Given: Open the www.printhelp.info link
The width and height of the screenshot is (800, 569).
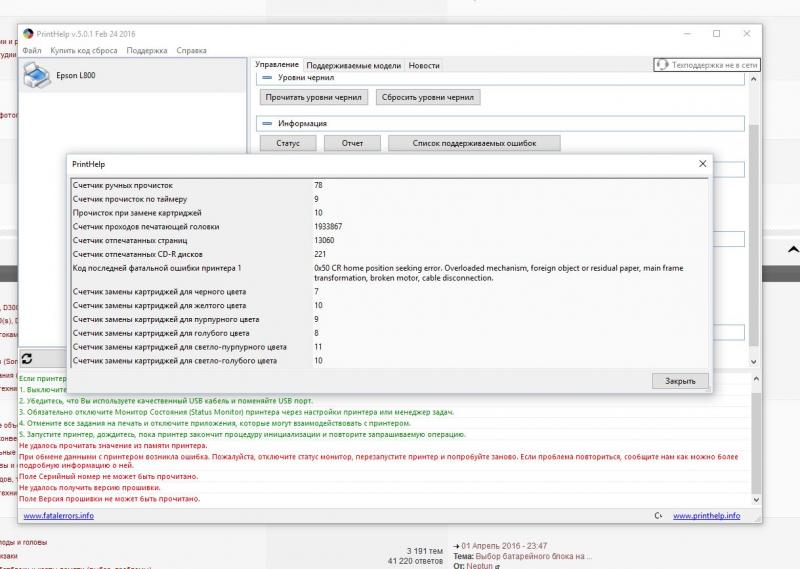Looking at the screenshot, I should [707, 515].
